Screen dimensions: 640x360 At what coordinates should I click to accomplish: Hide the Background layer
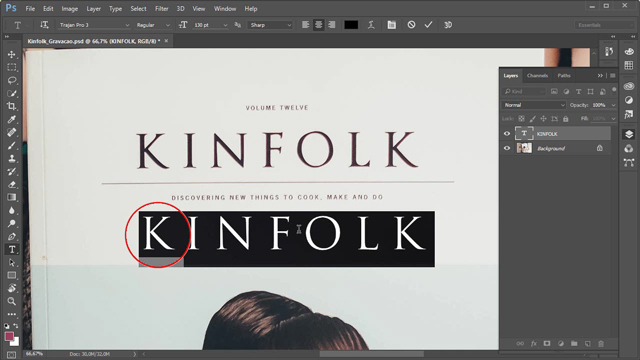click(x=507, y=149)
